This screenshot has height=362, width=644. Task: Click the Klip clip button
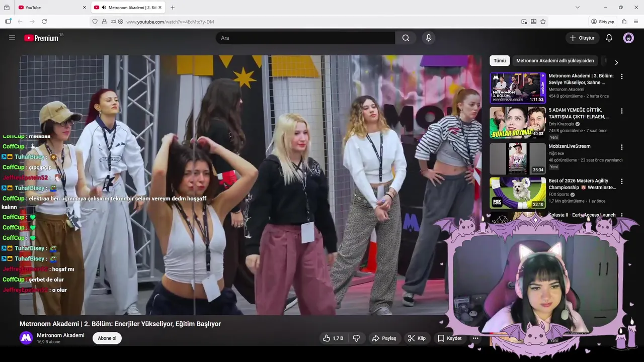click(417, 338)
